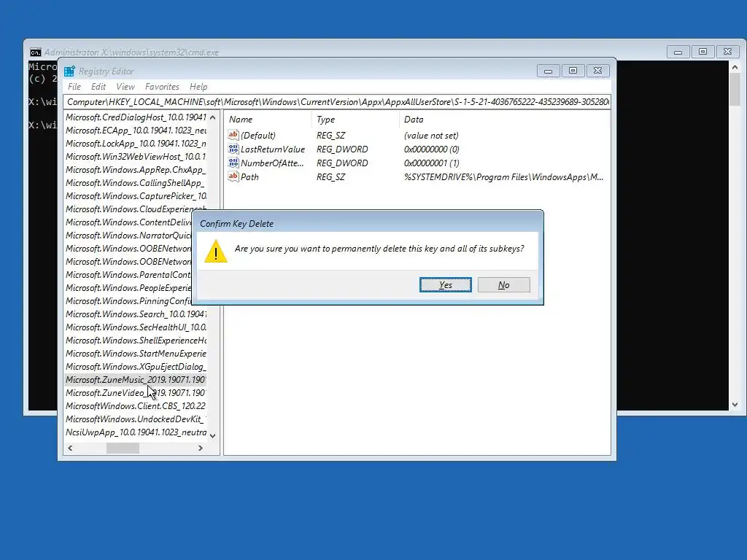Click tree pane scroll down arrow
This screenshot has width=747, height=560.
[212, 435]
